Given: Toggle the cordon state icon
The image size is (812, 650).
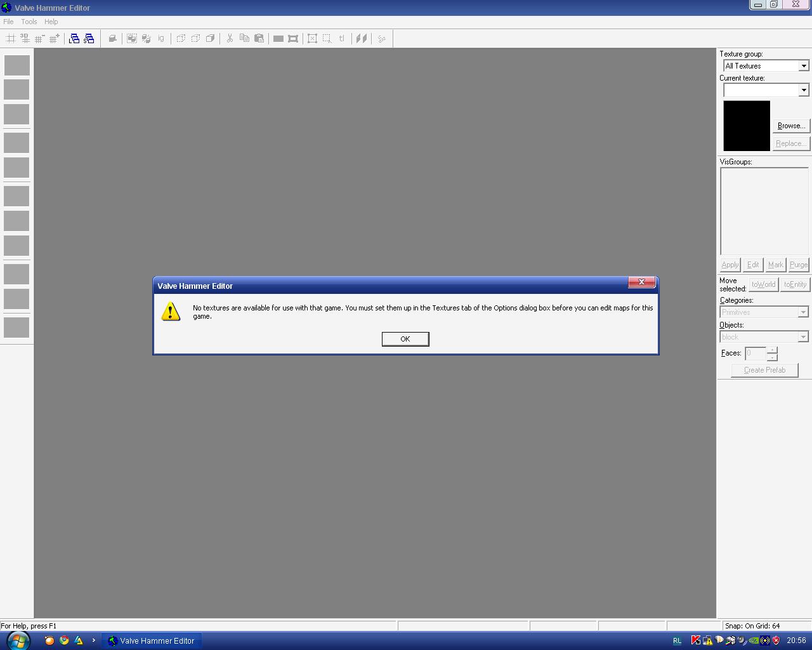Looking at the screenshot, I should (278, 39).
